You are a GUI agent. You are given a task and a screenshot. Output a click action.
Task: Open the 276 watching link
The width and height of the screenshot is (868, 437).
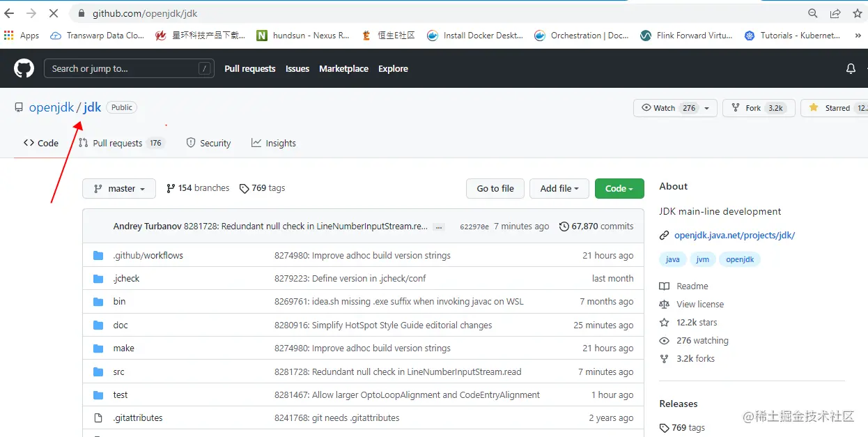pyautogui.click(x=694, y=341)
